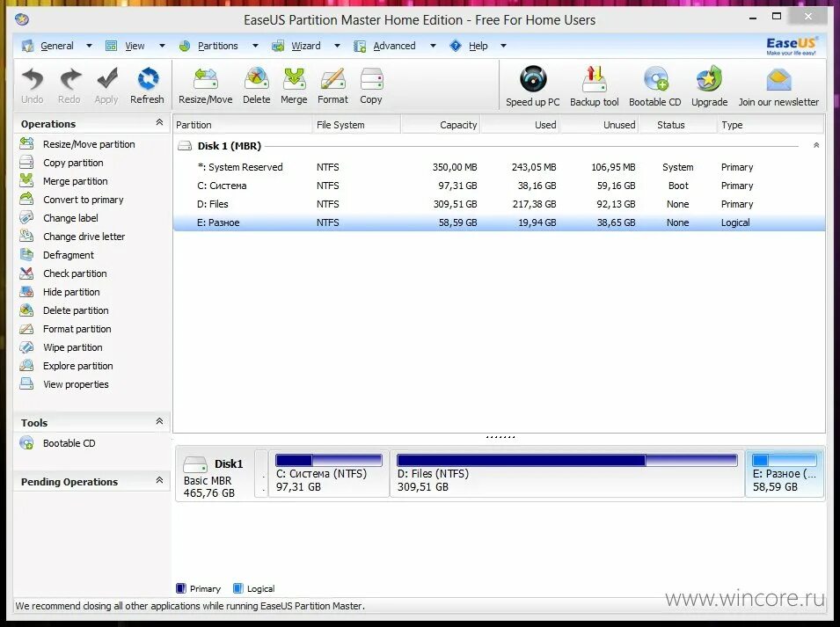
Task: Collapse the Tools section
Action: (160, 421)
